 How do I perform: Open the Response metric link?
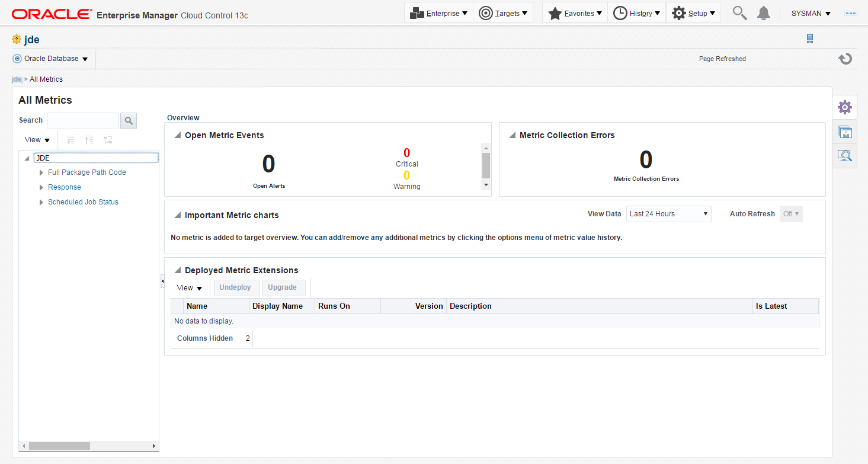coord(65,187)
